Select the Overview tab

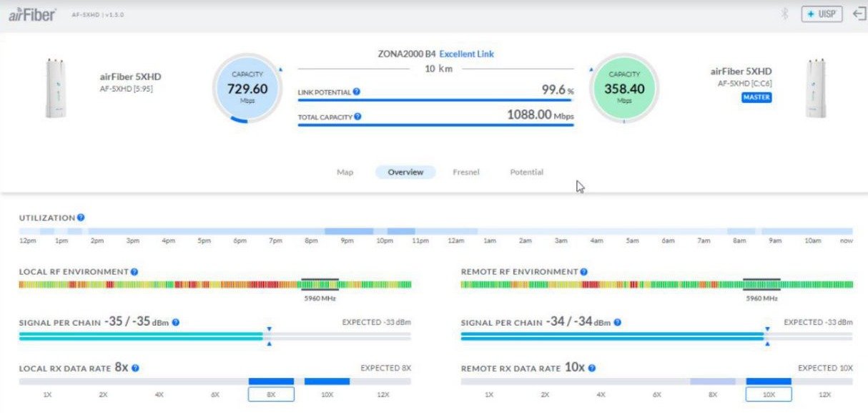pos(405,173)
